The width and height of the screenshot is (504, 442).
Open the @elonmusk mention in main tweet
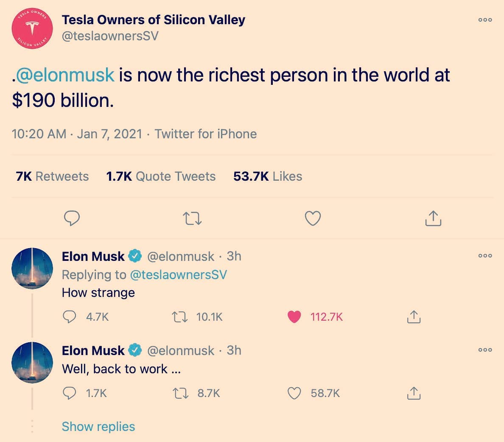[65, 75]
